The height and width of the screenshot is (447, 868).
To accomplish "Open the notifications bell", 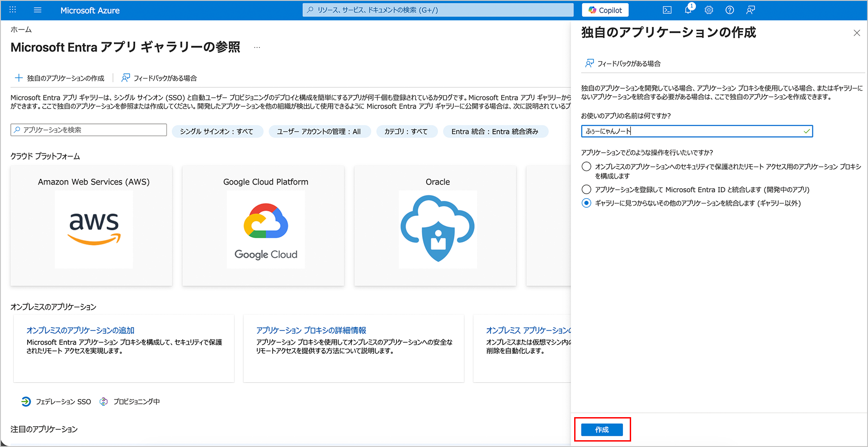I will coord(688,10).
